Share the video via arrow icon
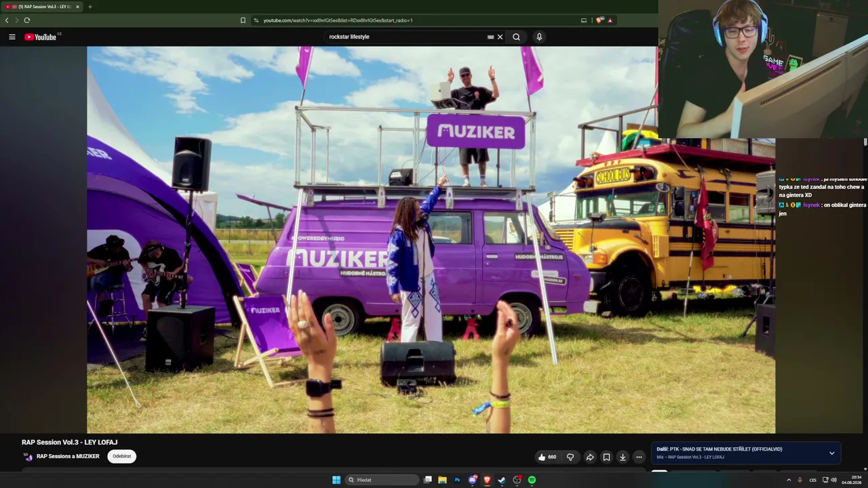The width and height of the screenshot is (868, 488). (x=590, y=457)
